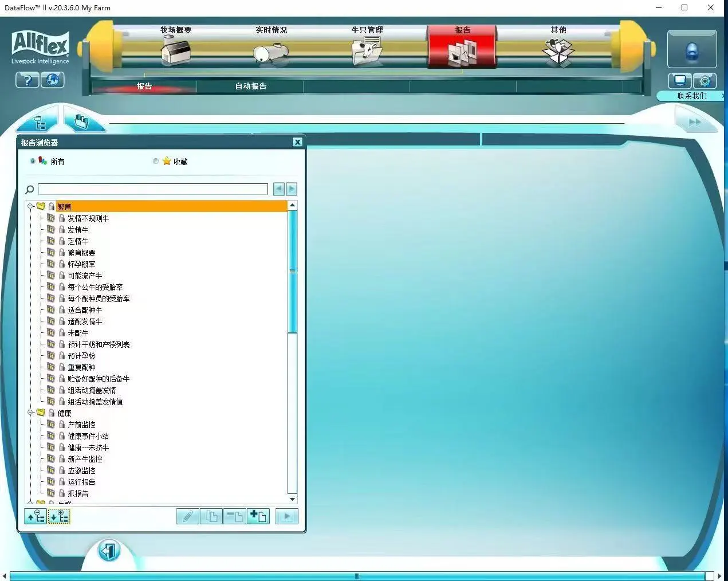728x581 pixels.
Task: Click the search magnifier icon
Action: click(x=30, y=190)
